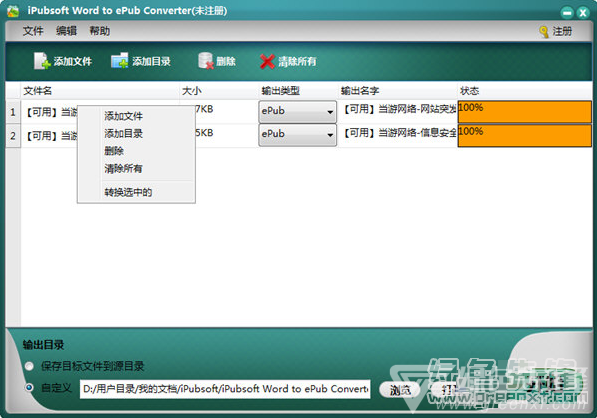Screen dimensions: 597x418
Task: Click the row 1 100% progress bar
Action: [x=525, y=112]
